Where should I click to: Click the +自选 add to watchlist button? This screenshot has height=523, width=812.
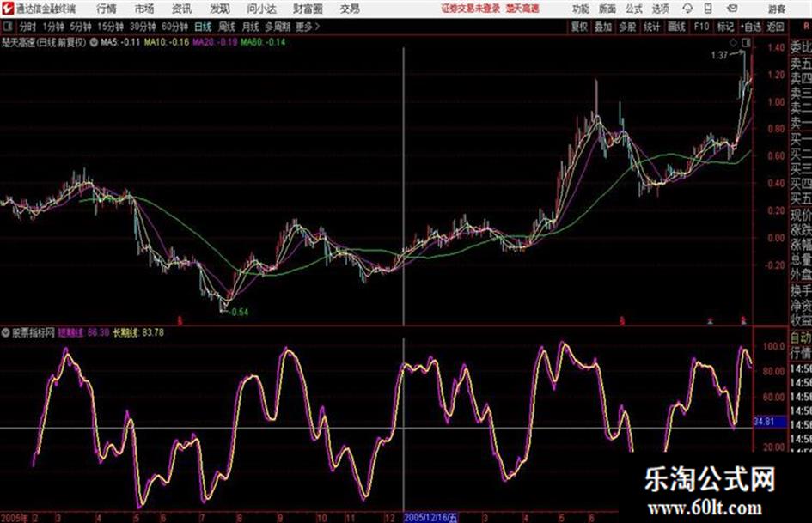click(x=750, y=27)
